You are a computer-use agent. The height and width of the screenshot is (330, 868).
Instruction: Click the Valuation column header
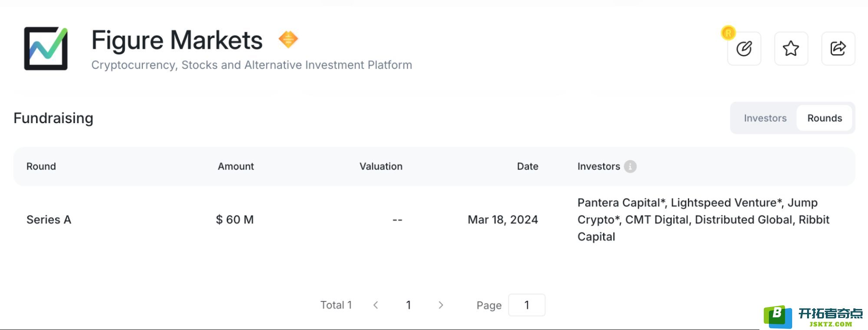coord(381,167)
